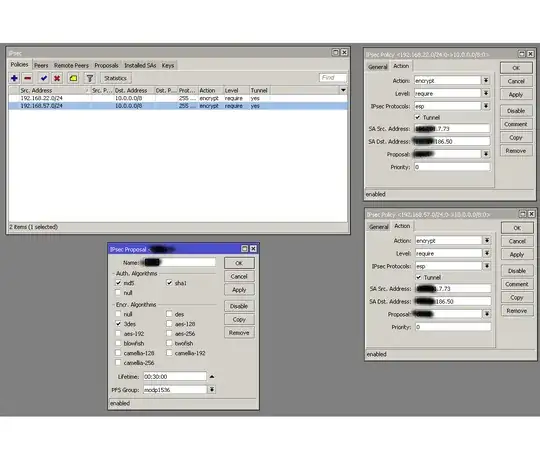This screenshot has width=540, height=460.
Task: Open the Installed SAs tab
Action: [140, 65]
